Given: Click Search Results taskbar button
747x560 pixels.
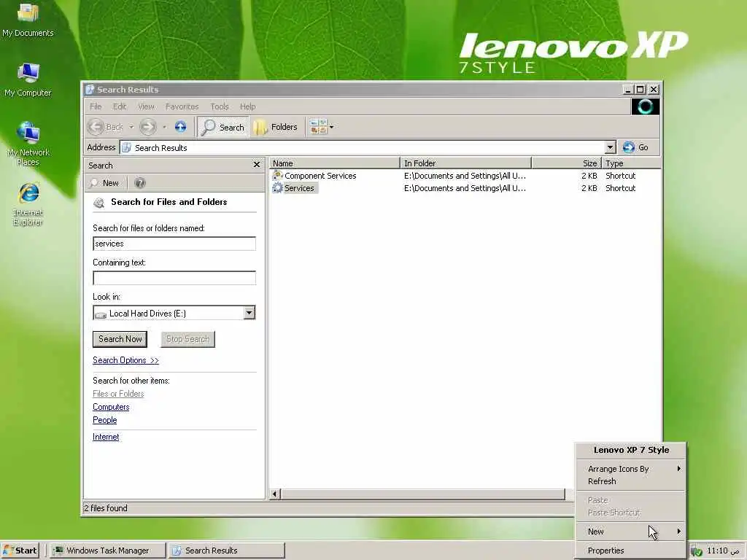Looking at the screenshot, I should click(228, 551).
